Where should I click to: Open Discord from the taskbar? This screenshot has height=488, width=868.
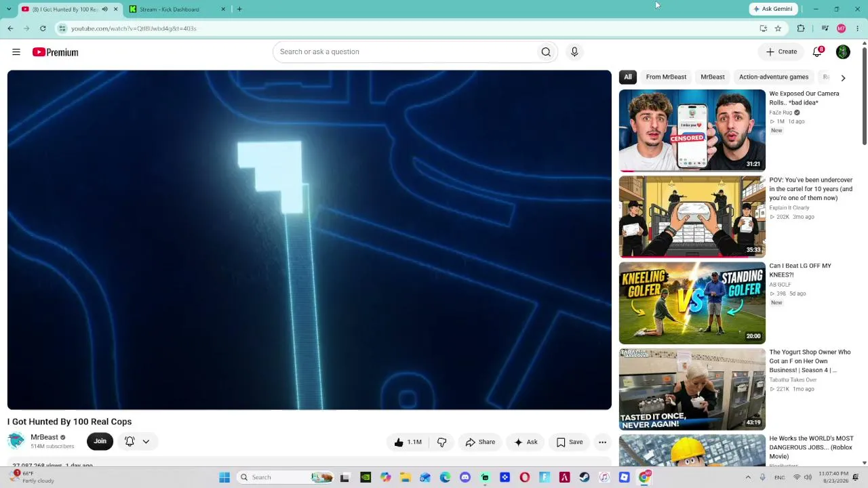(x=465, y=477)
